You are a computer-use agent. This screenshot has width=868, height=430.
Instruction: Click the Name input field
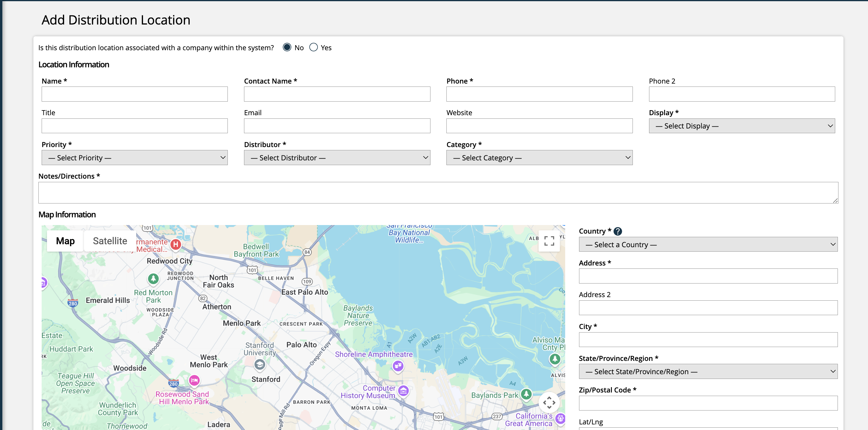(134, 94)
